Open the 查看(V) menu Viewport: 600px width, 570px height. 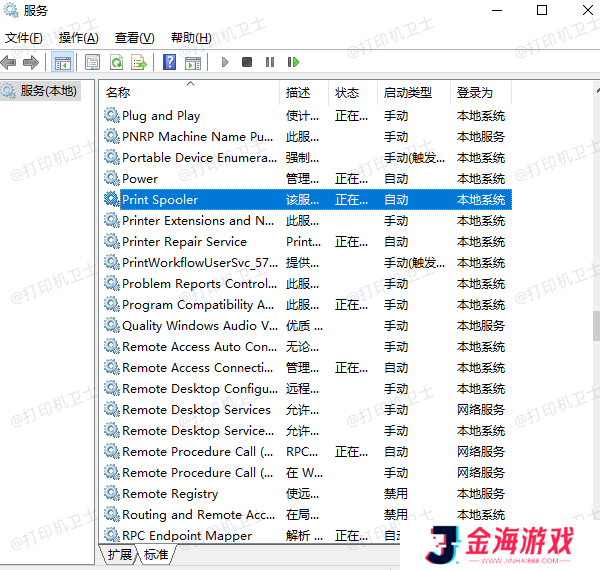click(x=134, y=38)
